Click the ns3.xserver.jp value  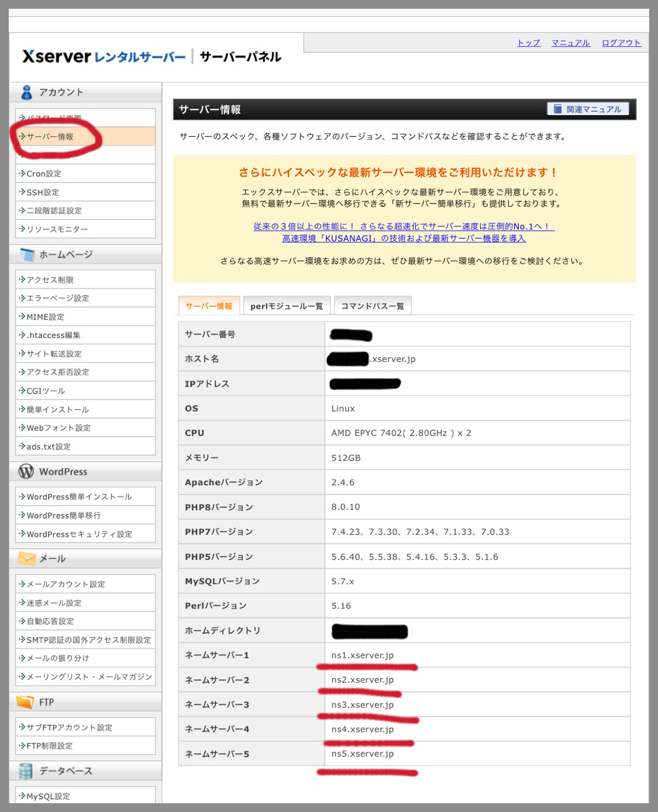pos(363,704)
